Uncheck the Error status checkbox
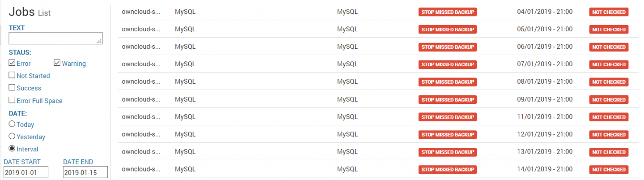Viewport: 644px width, 180px height. pos(12,63)
